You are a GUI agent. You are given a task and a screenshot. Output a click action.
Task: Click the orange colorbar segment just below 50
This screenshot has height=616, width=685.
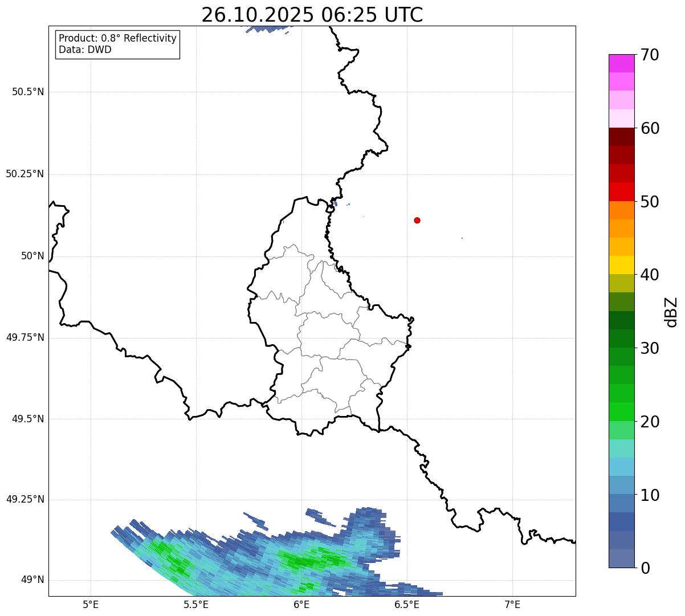[x=622, y=210]
